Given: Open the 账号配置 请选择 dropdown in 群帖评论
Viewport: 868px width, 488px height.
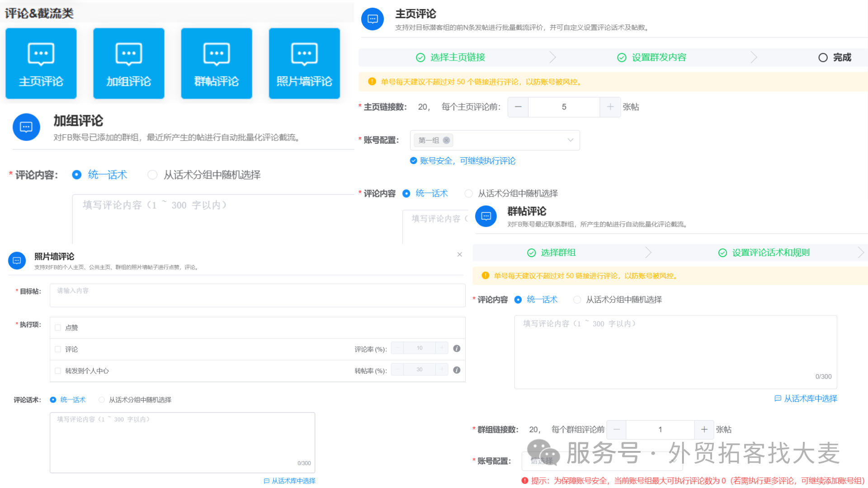Looking at the screenshot, I should coord(602,461).
